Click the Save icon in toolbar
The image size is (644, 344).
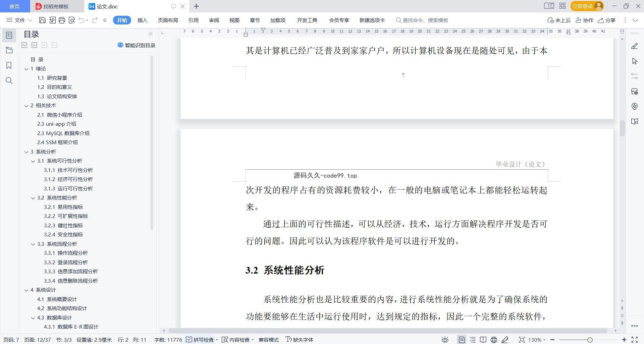click(42, 20)
